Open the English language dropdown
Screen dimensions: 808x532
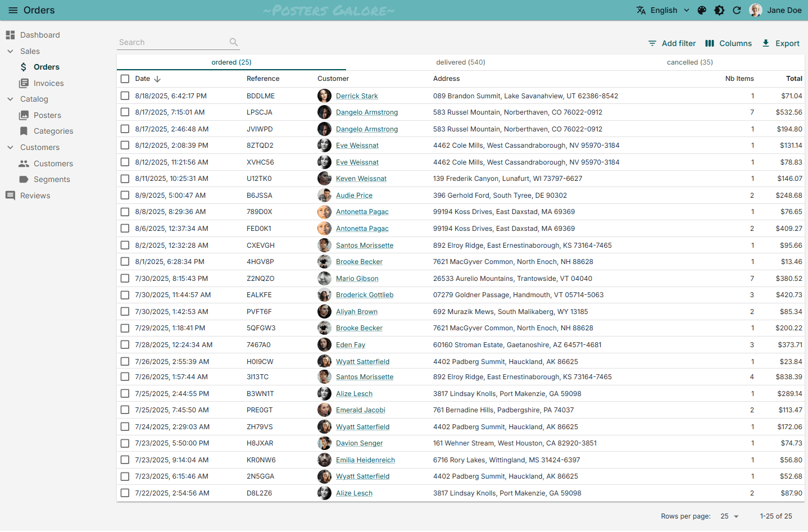tap(663, 10)
